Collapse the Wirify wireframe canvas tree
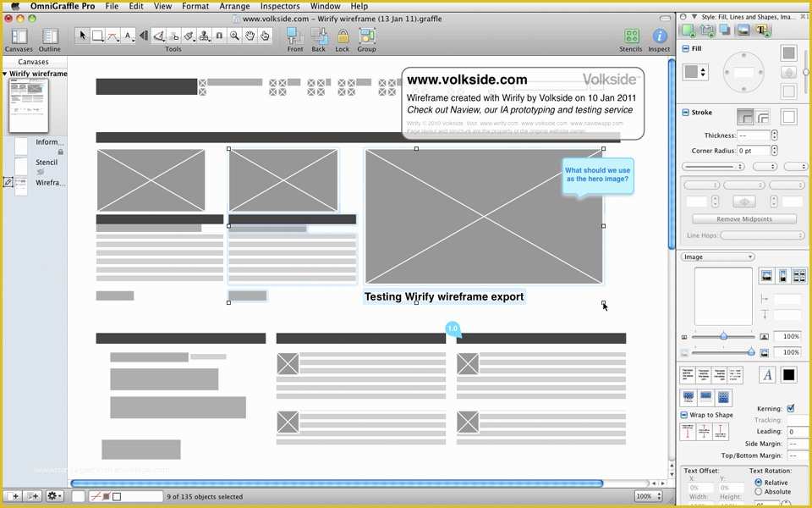The image size is (812, 508). coord(5,74)
